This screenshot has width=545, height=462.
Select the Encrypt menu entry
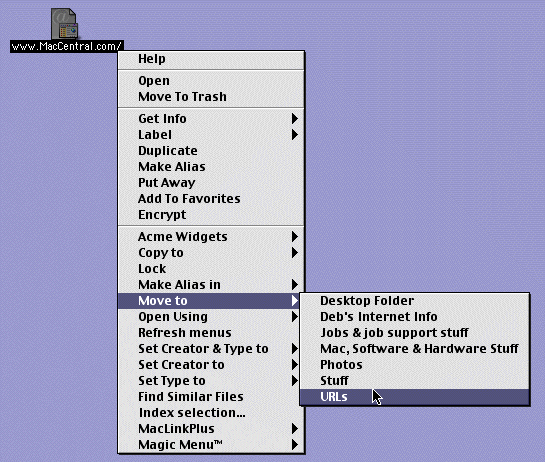(x=211, y=214)
